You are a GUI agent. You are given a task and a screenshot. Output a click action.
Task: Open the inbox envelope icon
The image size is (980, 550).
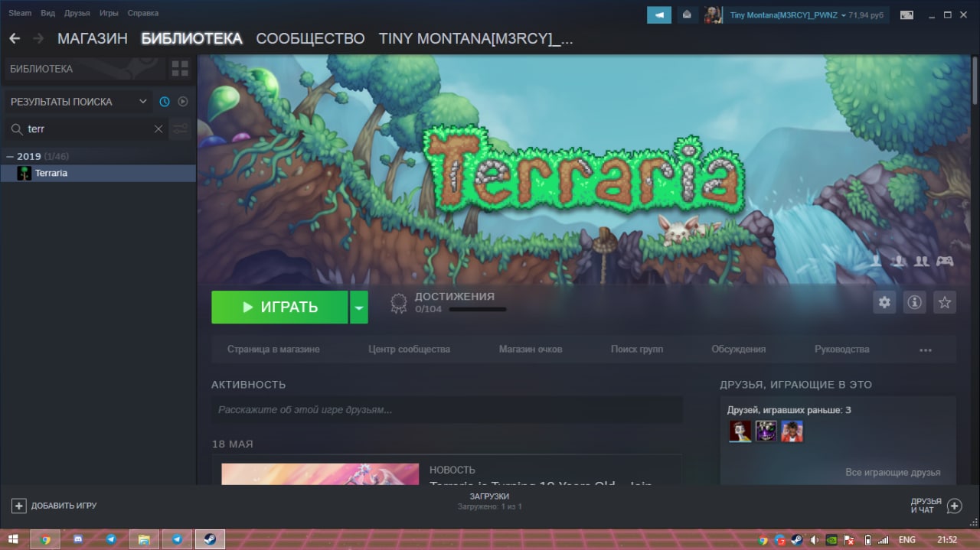[688, 15]
